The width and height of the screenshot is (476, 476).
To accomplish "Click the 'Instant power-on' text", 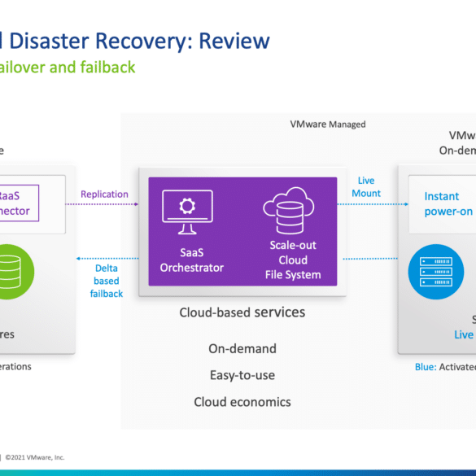I will [x=448, y=203].
